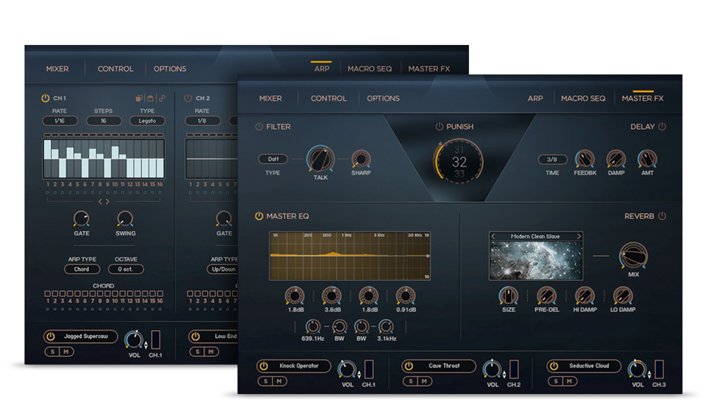
Task: Click the Seductive Cloud preset button
Action: (x=590, y=367)
